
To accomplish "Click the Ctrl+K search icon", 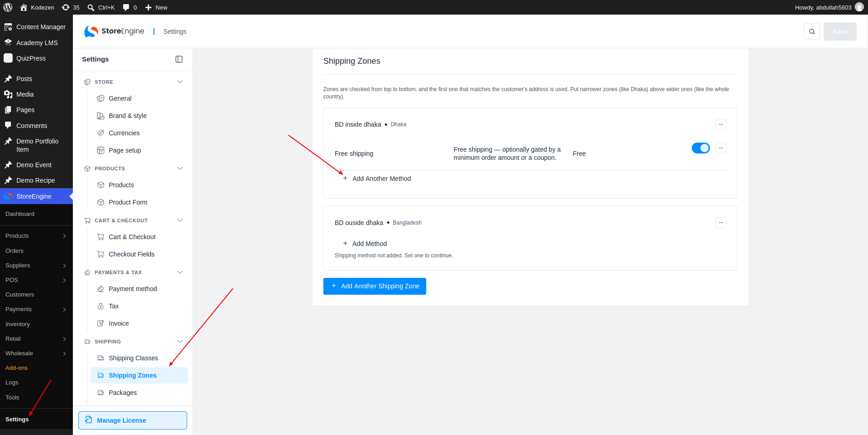I will point(91,7).
